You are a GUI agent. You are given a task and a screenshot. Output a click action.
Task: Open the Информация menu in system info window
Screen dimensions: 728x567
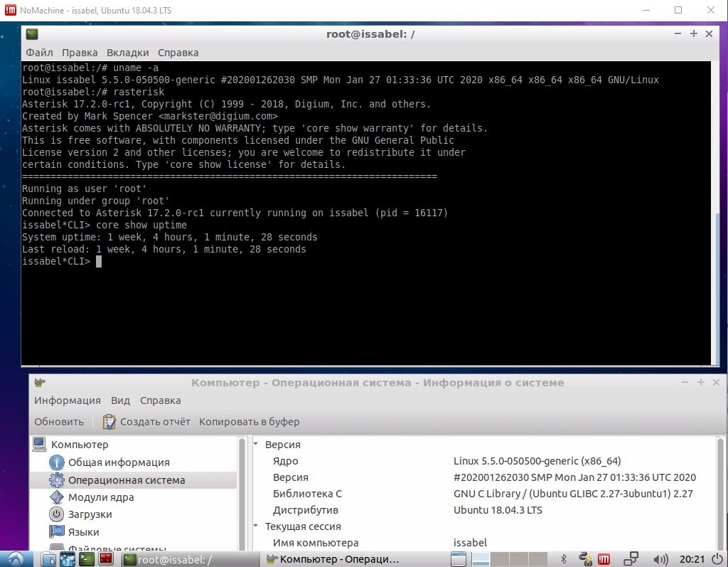[x=68, y=400]
